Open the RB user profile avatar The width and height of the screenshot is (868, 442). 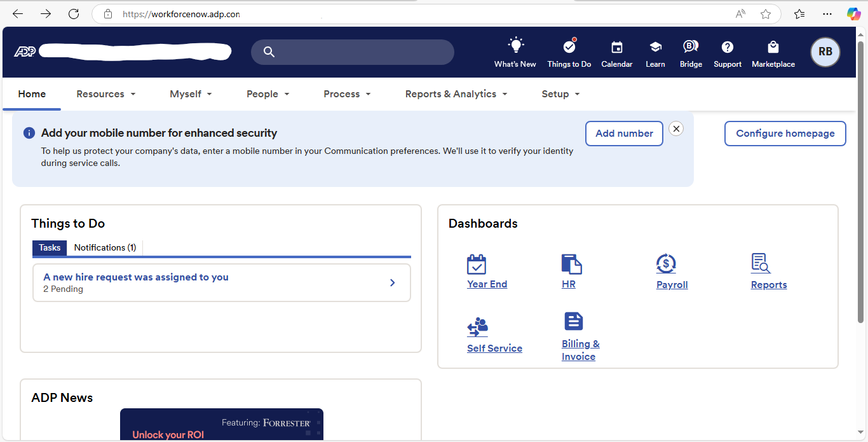(x=825, y=52)
